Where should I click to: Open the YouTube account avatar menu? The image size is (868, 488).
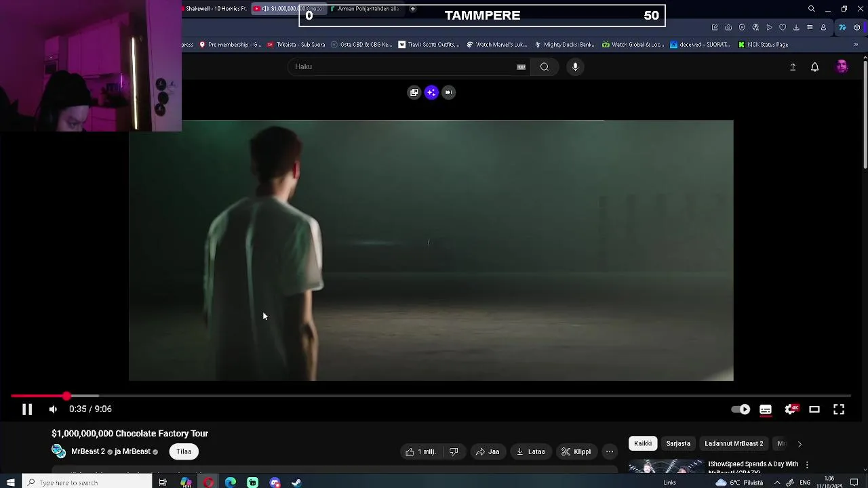click(x=842, y=66)
